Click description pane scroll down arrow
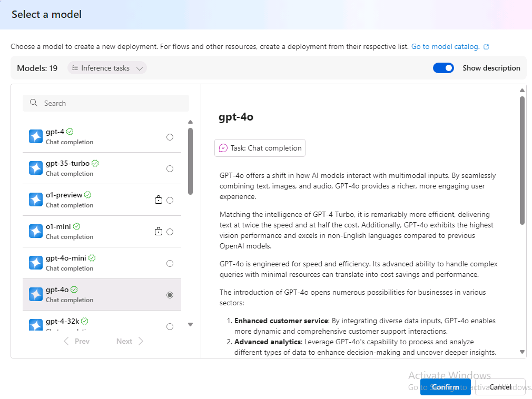The image size is (532, 399). coord(522,352)
